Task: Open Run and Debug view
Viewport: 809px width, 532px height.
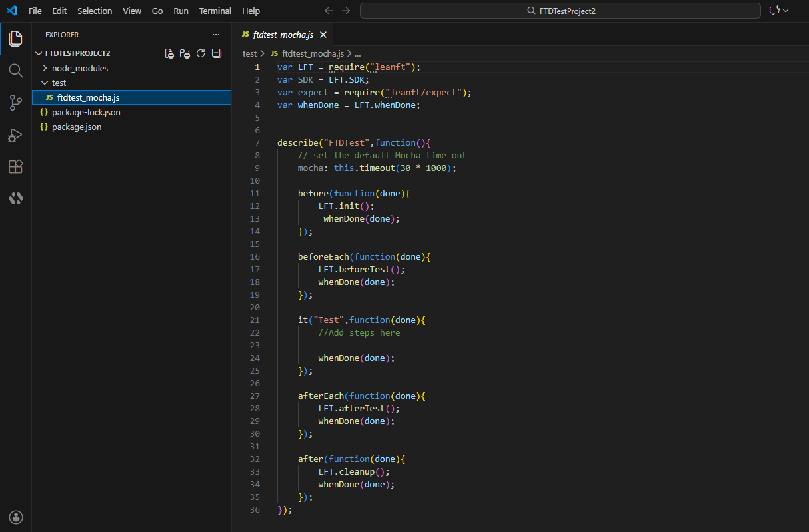Action: tap(15, 135)
